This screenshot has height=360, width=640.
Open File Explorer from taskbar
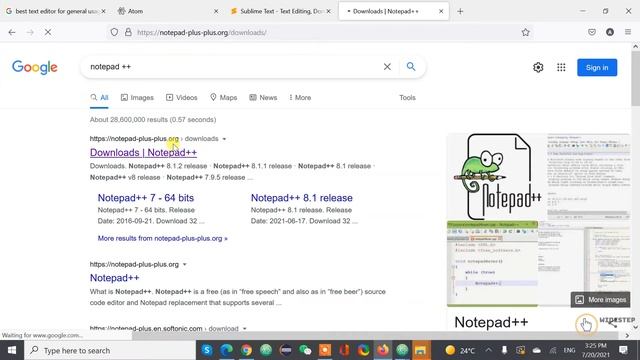coord(421,350)
